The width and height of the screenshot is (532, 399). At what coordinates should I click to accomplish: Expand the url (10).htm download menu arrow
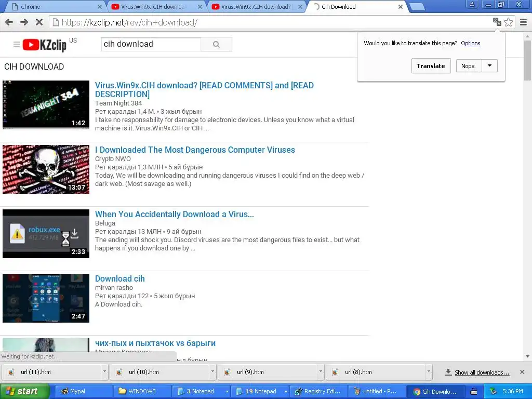pos(212,371)
